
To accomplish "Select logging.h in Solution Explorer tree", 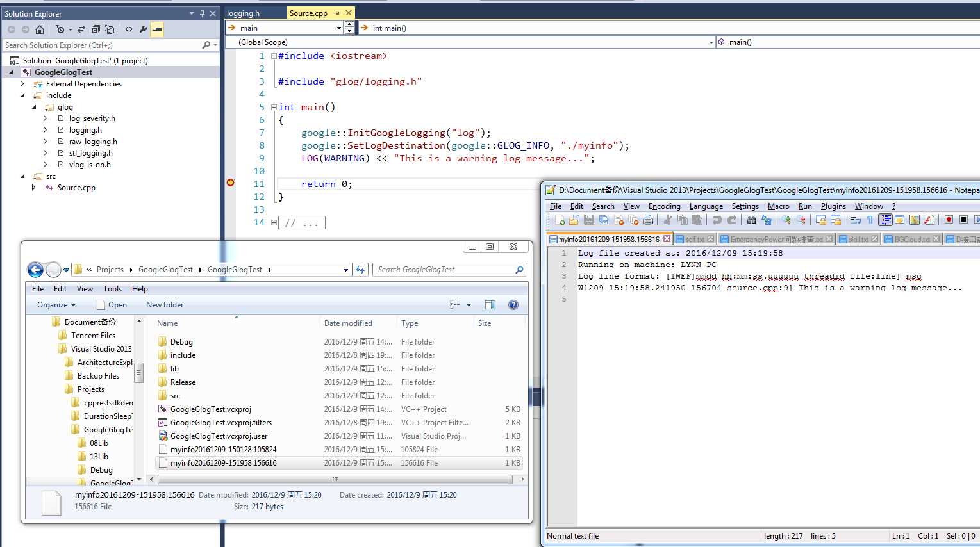I will pos(85,130).
